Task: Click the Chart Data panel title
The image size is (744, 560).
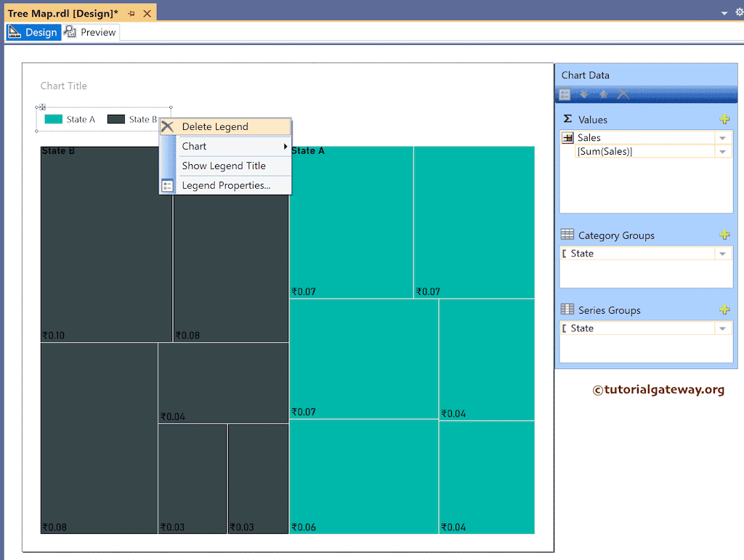Action: (x=585, y=76)
